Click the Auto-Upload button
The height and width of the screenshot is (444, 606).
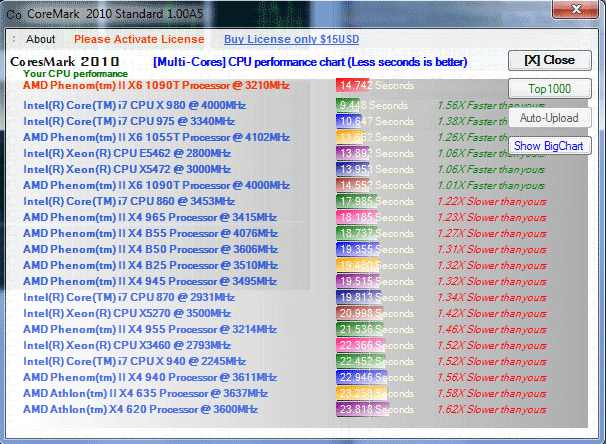pyautogui.click(x=549, y=118)
